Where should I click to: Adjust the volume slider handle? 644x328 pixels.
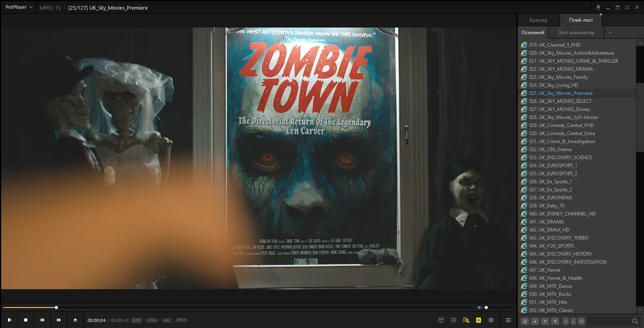pyautogui.click(x=486, y=307)
